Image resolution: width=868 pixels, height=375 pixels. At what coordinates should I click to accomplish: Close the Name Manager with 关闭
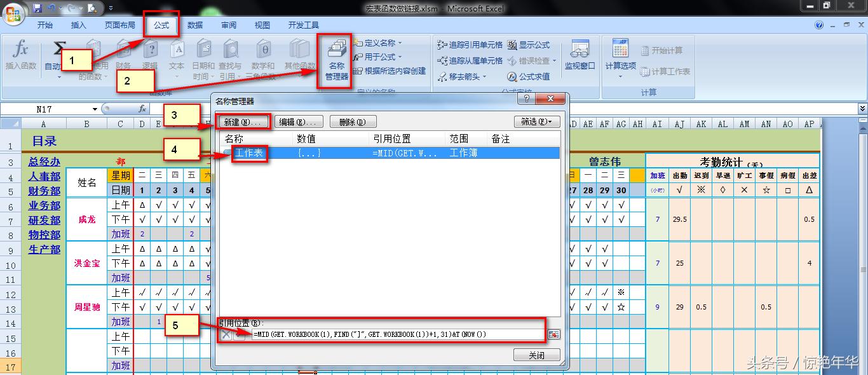pyautogui.click(x=536, y=355)
